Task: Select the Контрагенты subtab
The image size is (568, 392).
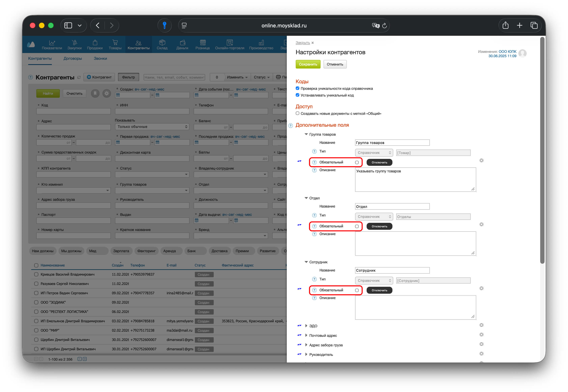Action: tap(40, 58)
